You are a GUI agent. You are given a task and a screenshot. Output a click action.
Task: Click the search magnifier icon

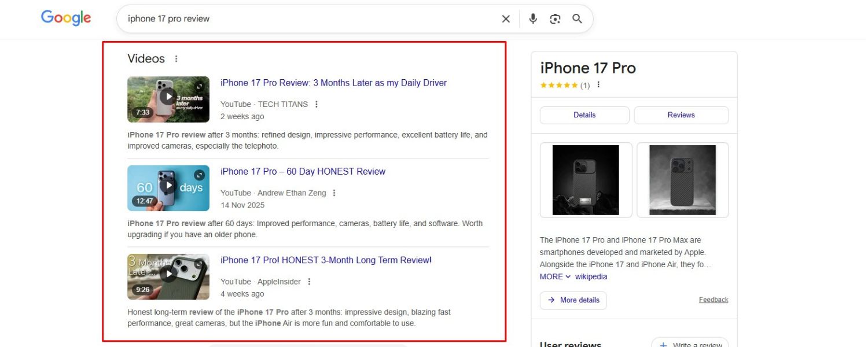point(577,19)
